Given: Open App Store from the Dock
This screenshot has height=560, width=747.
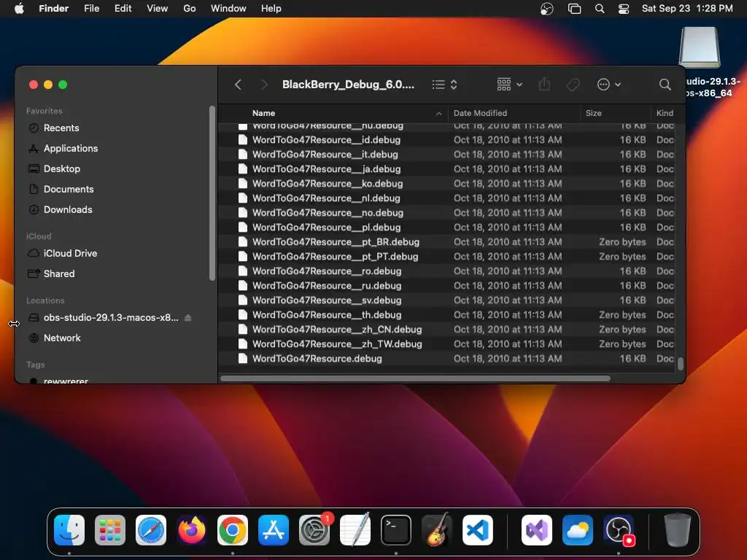Looking at the screenshot, I should [274, 530].
